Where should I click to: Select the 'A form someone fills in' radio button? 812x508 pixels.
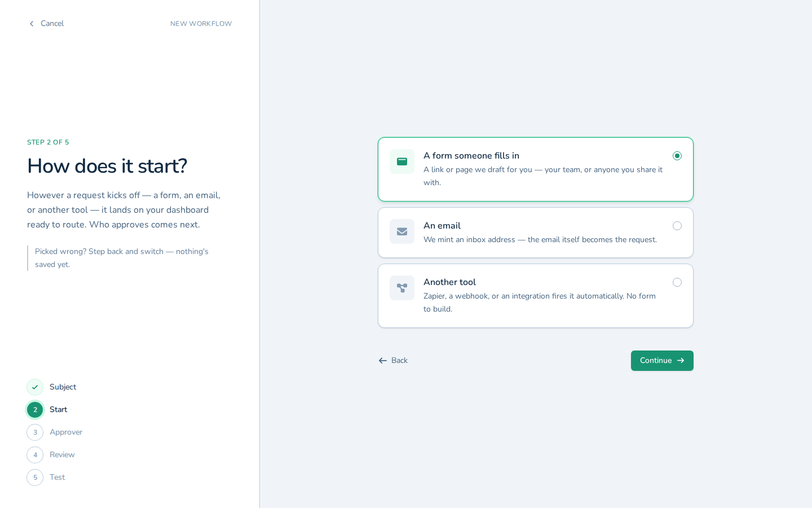coord(677,156)
